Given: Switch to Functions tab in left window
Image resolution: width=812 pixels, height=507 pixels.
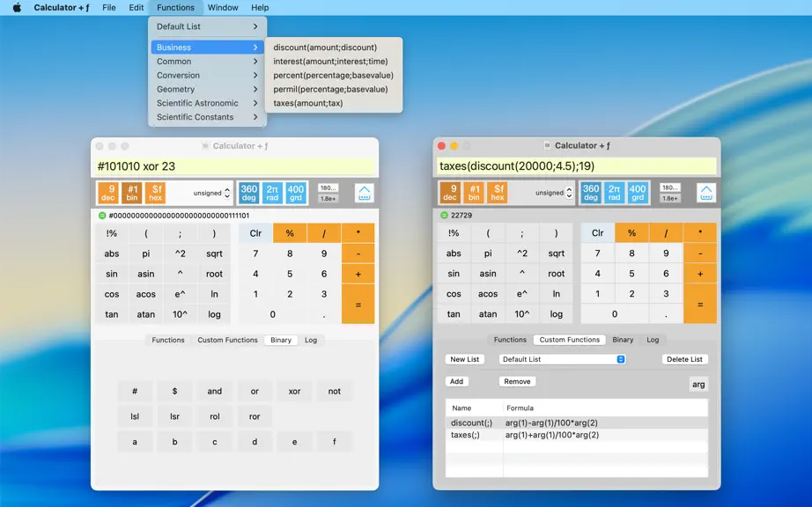Looking at the screenshot, I should (168, 340).
